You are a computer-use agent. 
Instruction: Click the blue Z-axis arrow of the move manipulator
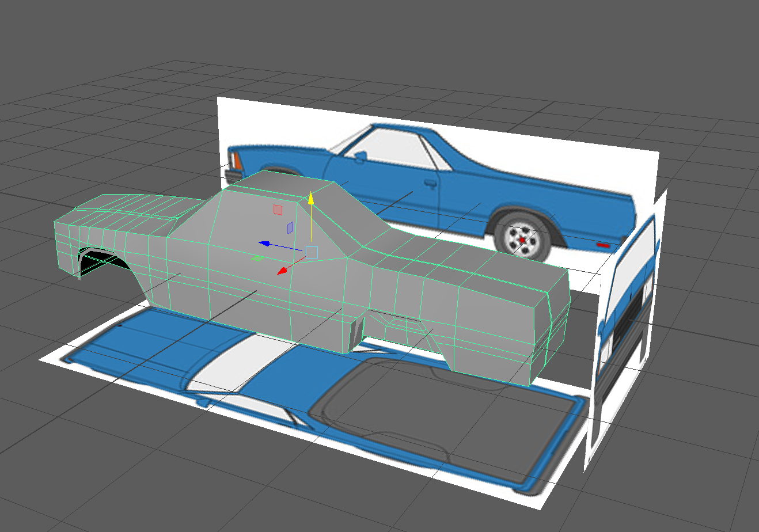point(264,244)
